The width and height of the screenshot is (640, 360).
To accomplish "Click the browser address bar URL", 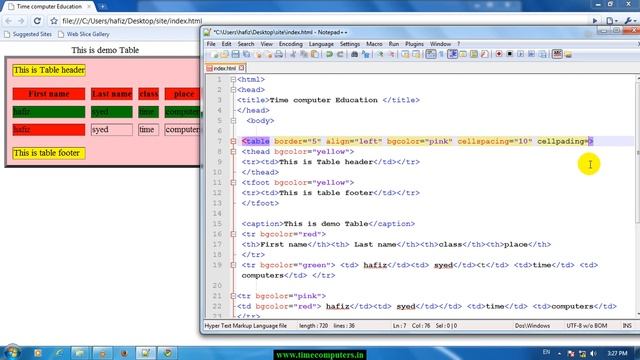I will 132,21.
